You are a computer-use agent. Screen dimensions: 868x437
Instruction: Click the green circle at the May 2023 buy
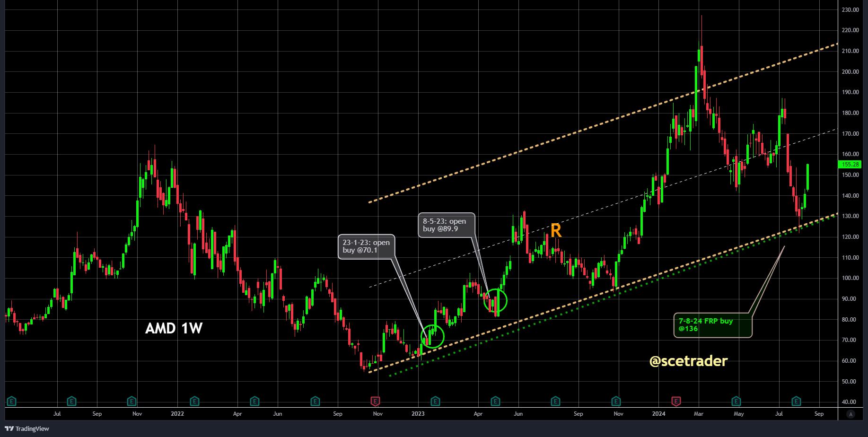pos(495,300)
